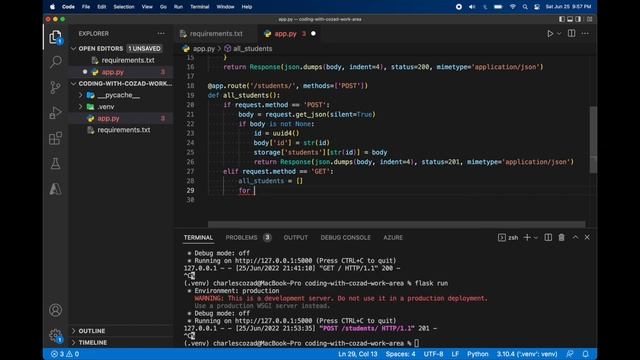The width and height of the screenshot is (640, 360).
Task: Switch to the TERMINAL panel tab
Action: click(198, 238)
